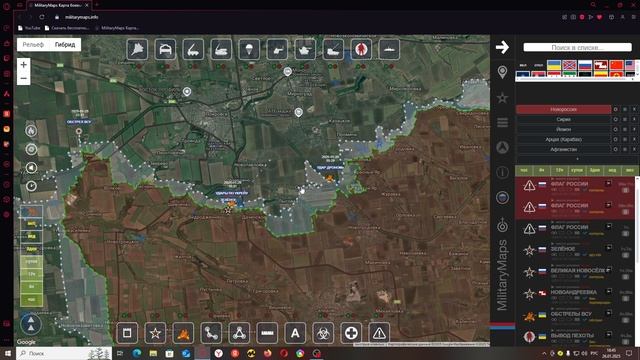Viewport: 640px width, 360px height.
Task: Zoom out the map with minus button
Action: [x=24, y=78]
